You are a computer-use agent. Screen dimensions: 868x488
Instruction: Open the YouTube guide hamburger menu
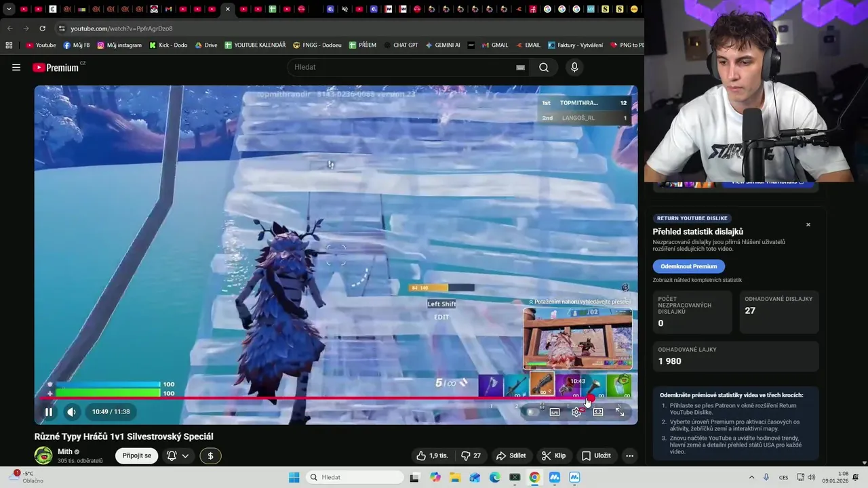tap(16, 67)
